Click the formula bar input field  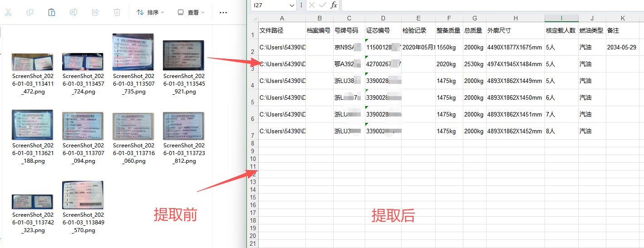(x=492, y=5)
